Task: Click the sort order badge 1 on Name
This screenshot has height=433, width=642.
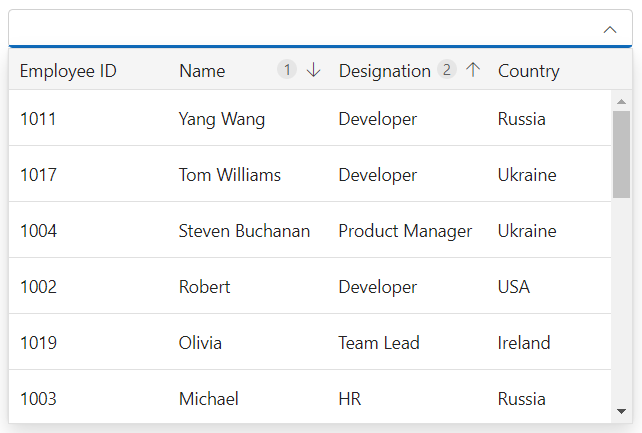Action: 287,70
